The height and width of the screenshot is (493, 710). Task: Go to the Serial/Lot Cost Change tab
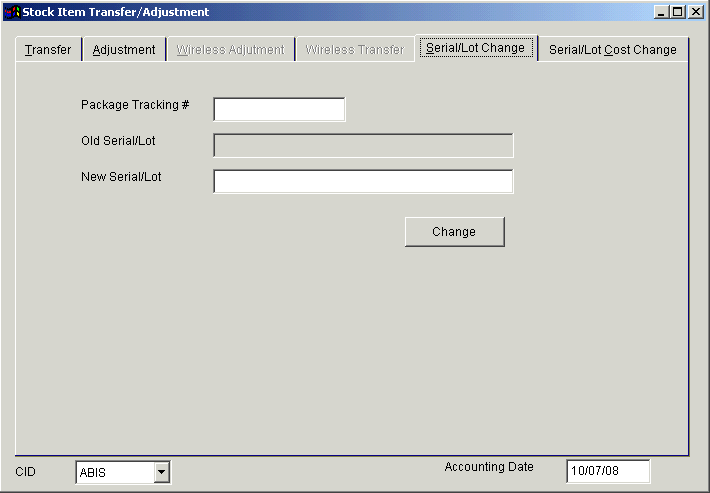pos(612,50)
